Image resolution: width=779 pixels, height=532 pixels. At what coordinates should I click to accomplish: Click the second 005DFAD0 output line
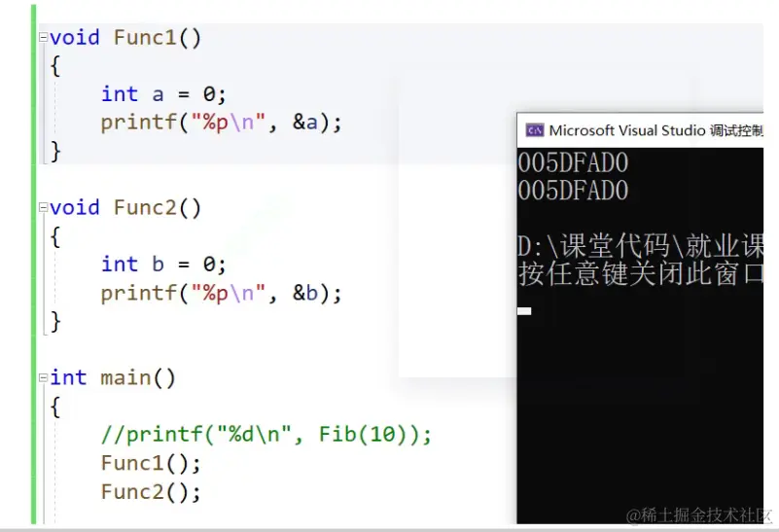(573, 191)
